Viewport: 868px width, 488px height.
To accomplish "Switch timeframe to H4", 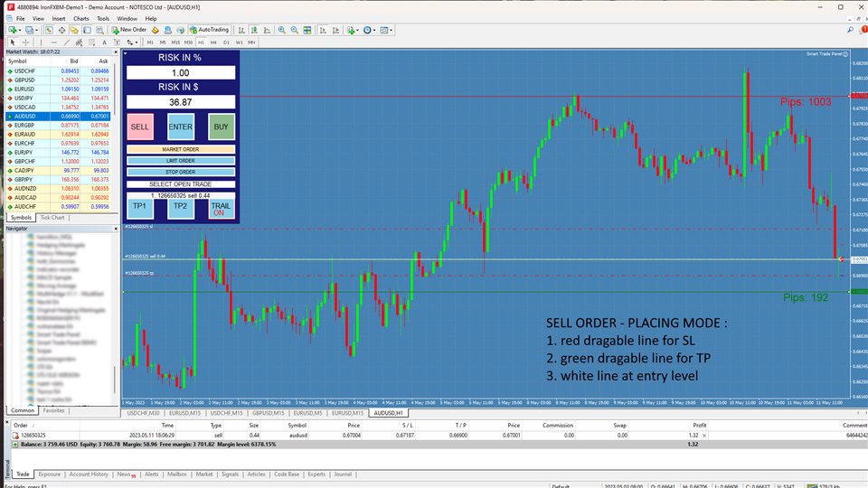I will 213,42.
